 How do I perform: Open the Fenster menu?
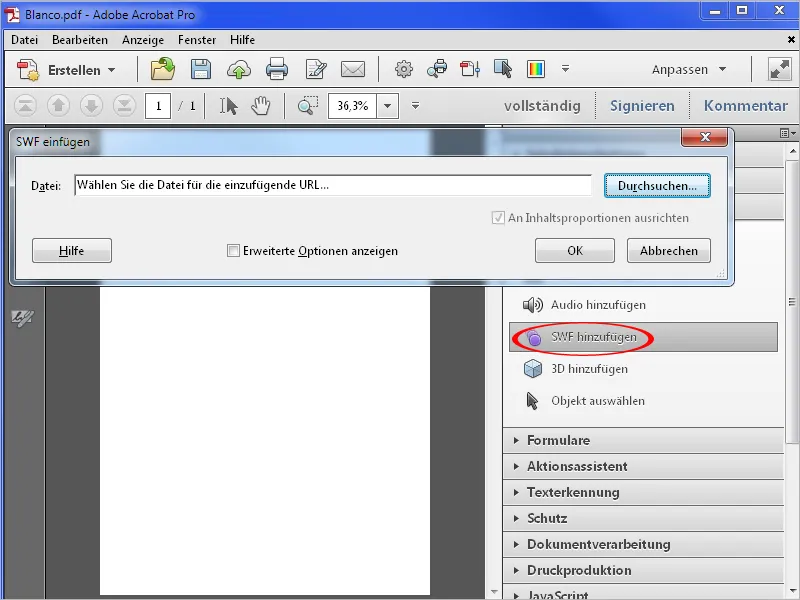(197, 40)
